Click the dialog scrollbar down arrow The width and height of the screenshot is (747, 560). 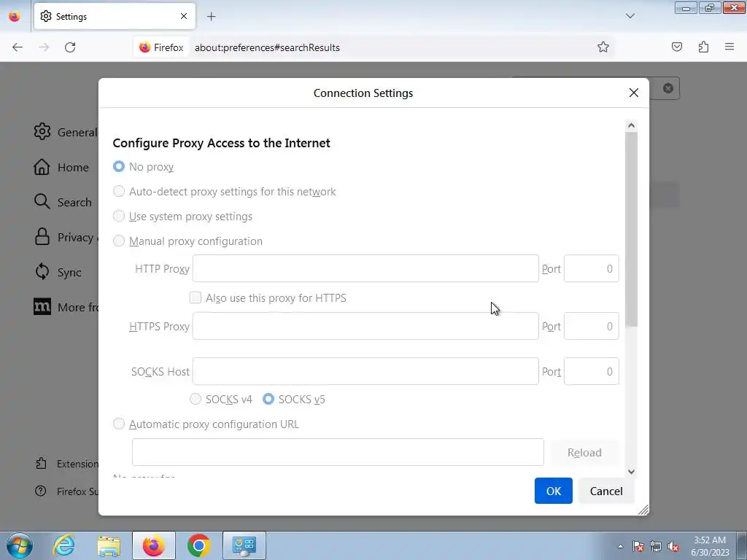[631, 472]
